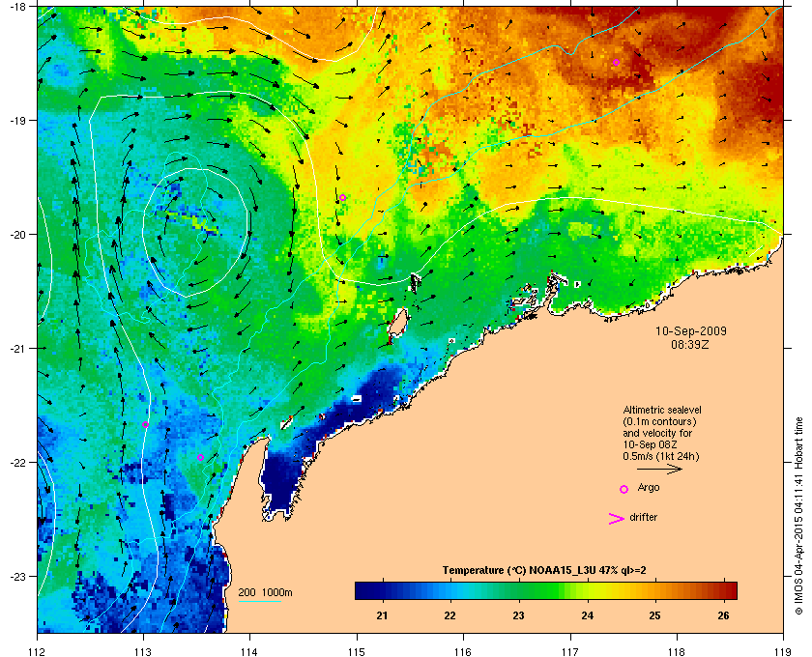The image size is (812, 657).
Task: Click the latitude axis label -21
Action: point(17,349)
